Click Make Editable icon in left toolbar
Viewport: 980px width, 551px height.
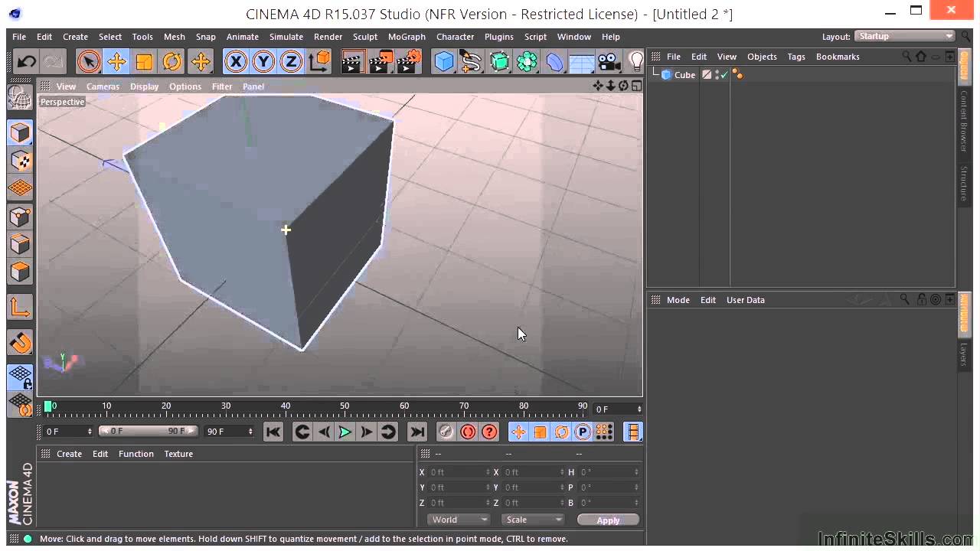(20, 98)
